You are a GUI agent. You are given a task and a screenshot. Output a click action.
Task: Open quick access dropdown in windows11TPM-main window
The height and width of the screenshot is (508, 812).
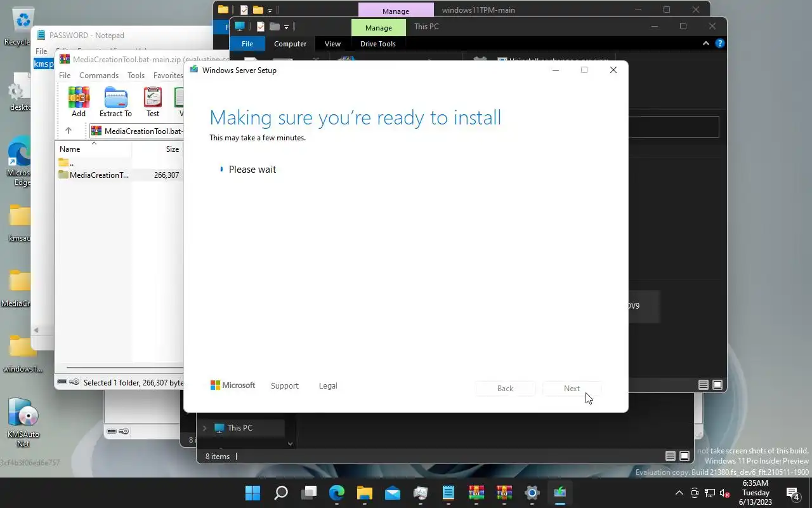(270, 10)
